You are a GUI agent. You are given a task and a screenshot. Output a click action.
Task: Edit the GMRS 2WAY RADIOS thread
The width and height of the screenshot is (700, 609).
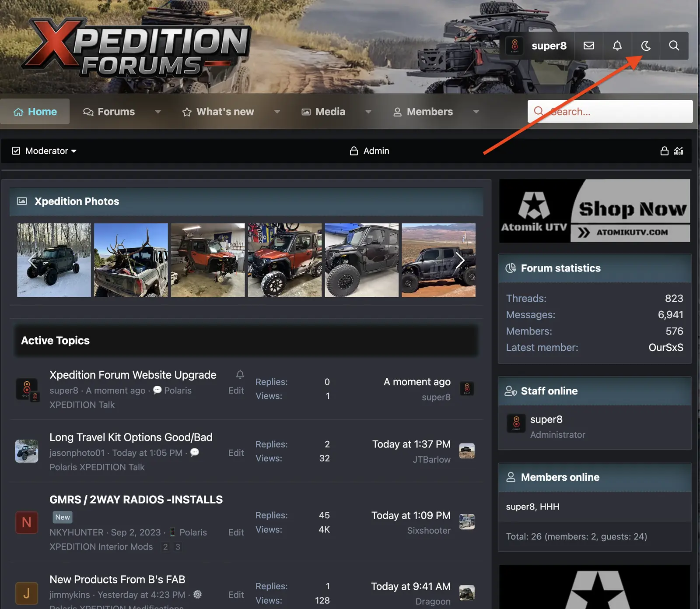point(236,532)
